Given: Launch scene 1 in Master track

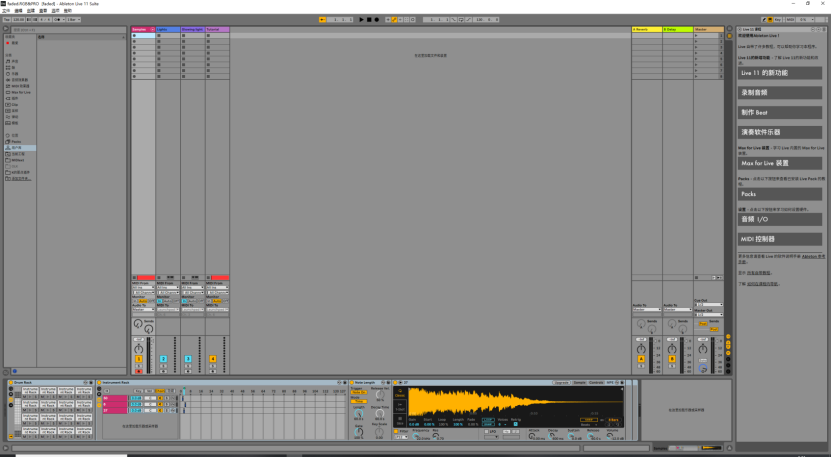Looking at the screenshot, I should (x=696, y=36).
